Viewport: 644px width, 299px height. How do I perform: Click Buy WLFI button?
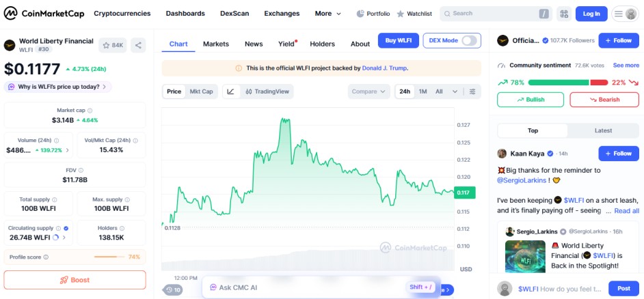pos(399,40)
